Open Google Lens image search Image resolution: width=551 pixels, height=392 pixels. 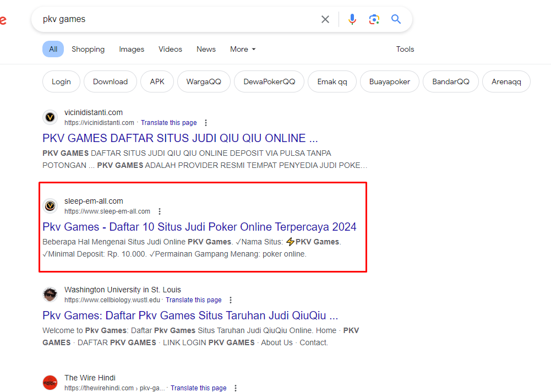click(374, 19)
